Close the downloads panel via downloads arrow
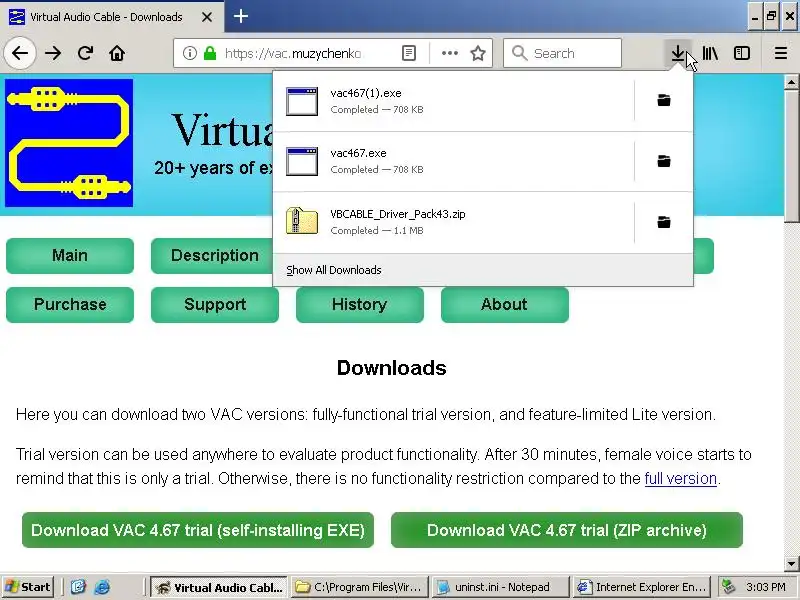Image resolution: width=800 pixels, height=600 pixels. pos(678,53)
